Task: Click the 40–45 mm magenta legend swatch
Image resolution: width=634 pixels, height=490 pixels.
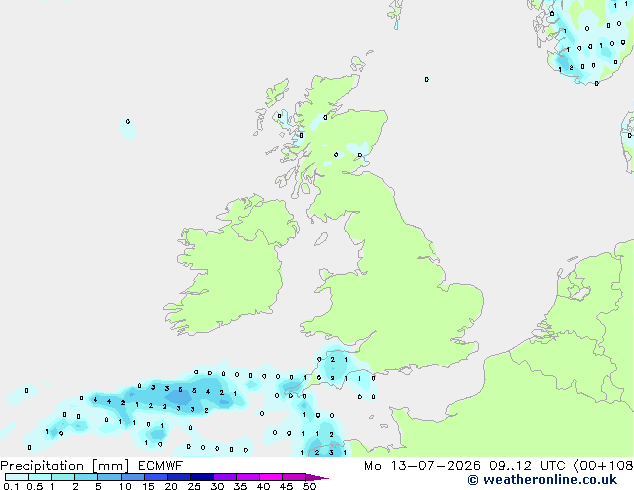Action: pos(271,477)
